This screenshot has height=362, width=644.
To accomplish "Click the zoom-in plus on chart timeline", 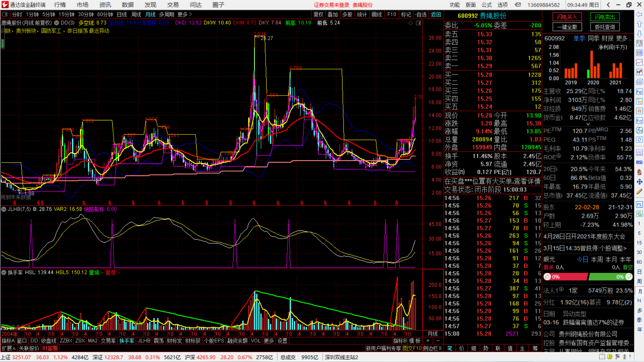I will pos(428,341).
